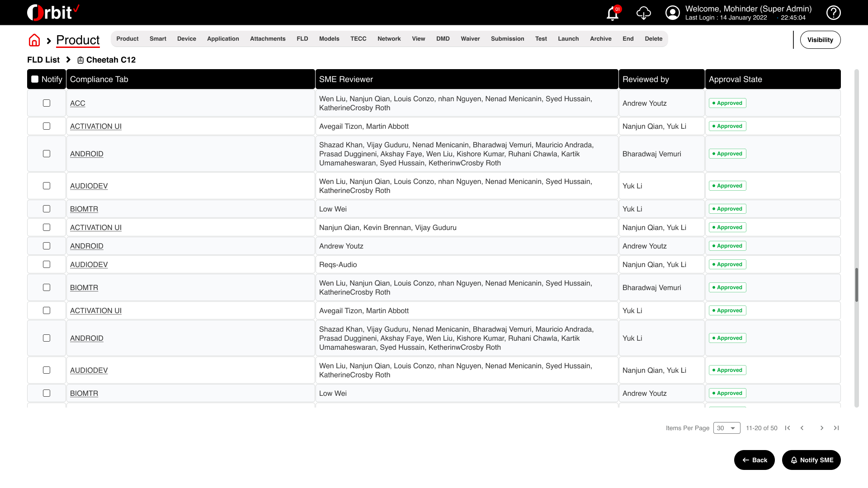Screen dimensions: 868x488
Task: Go to the first page of results
Action: click(x=788, y=428)
